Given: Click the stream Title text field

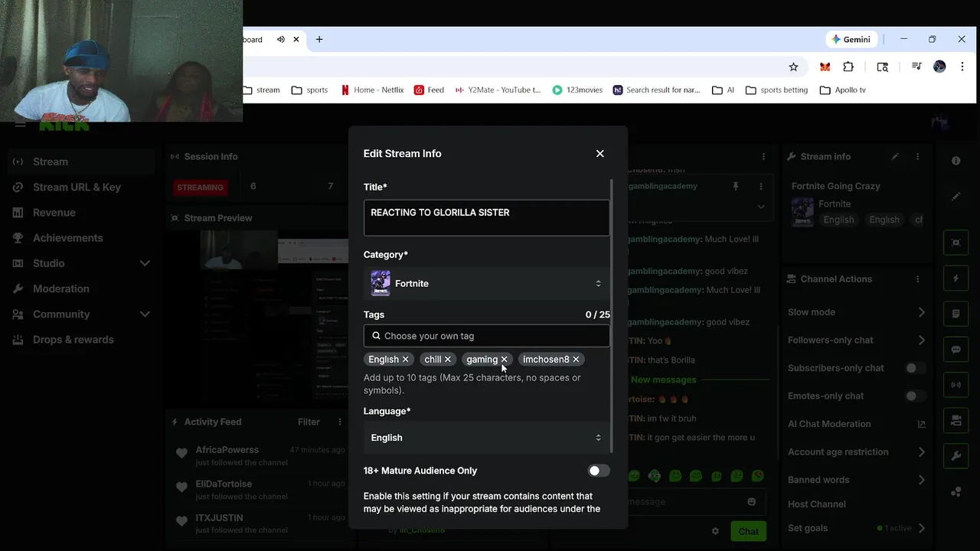Looking at the screenshot, I should 487,218.
